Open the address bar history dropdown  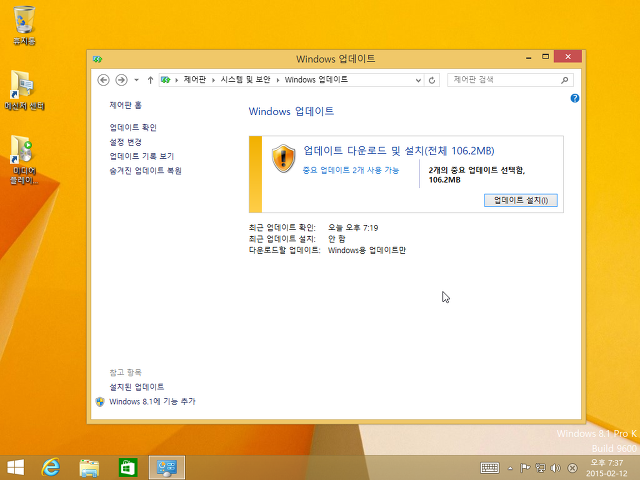418,80
